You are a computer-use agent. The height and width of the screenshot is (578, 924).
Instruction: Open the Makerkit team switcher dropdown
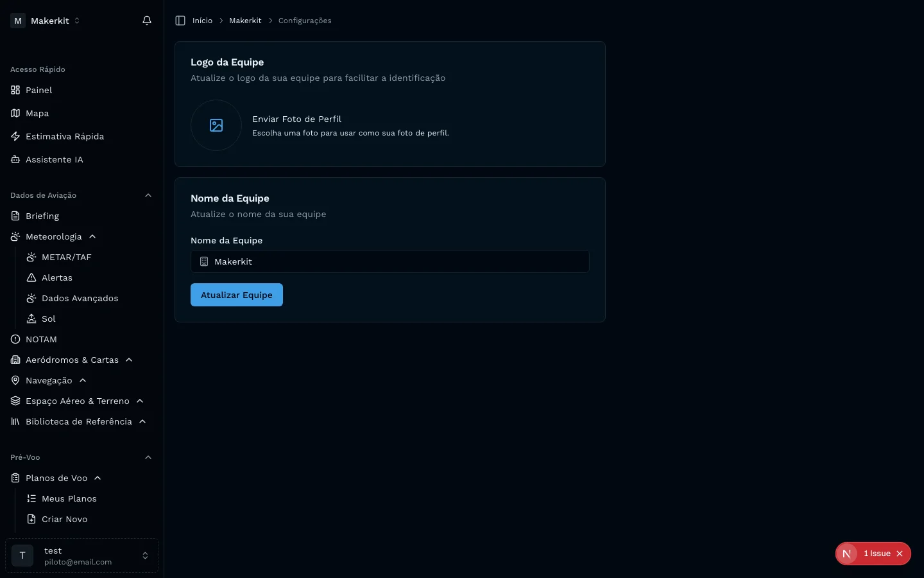46,21
